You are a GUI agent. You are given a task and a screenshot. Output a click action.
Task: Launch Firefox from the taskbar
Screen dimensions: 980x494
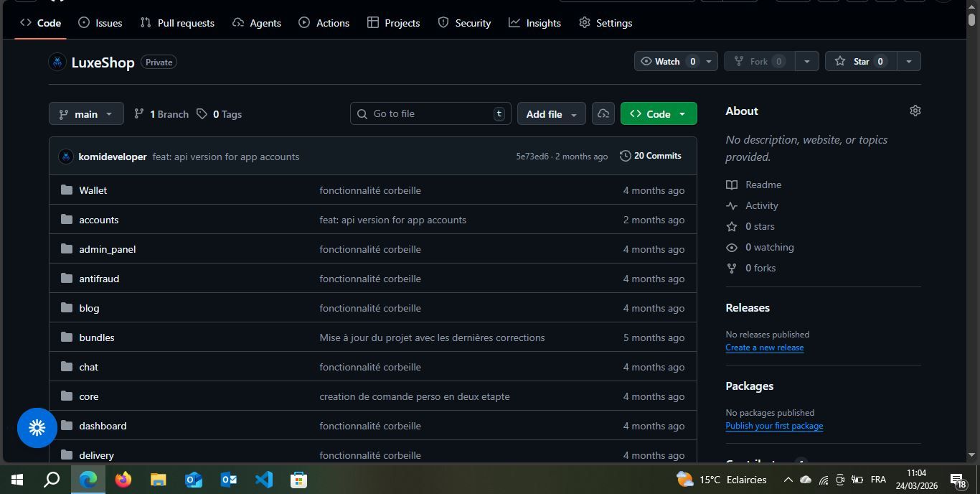tap(123, 479)
